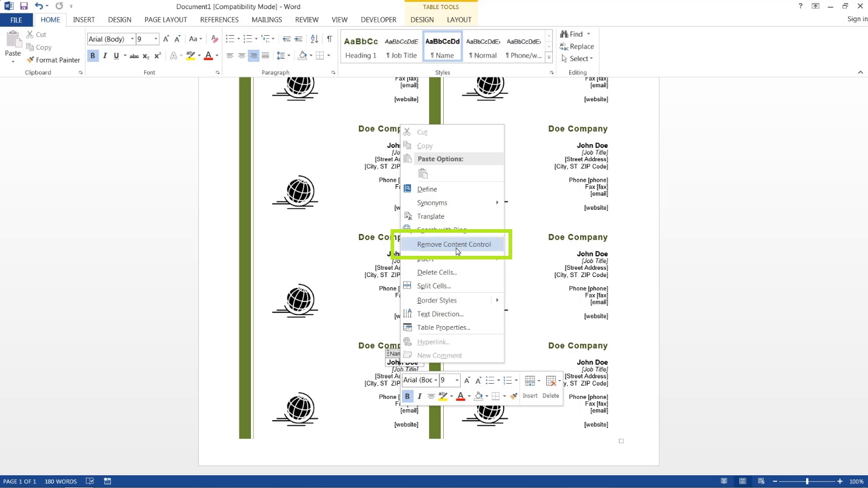
Task: Click the Save icon in quick access toolbar
Action: coord(24,6)
